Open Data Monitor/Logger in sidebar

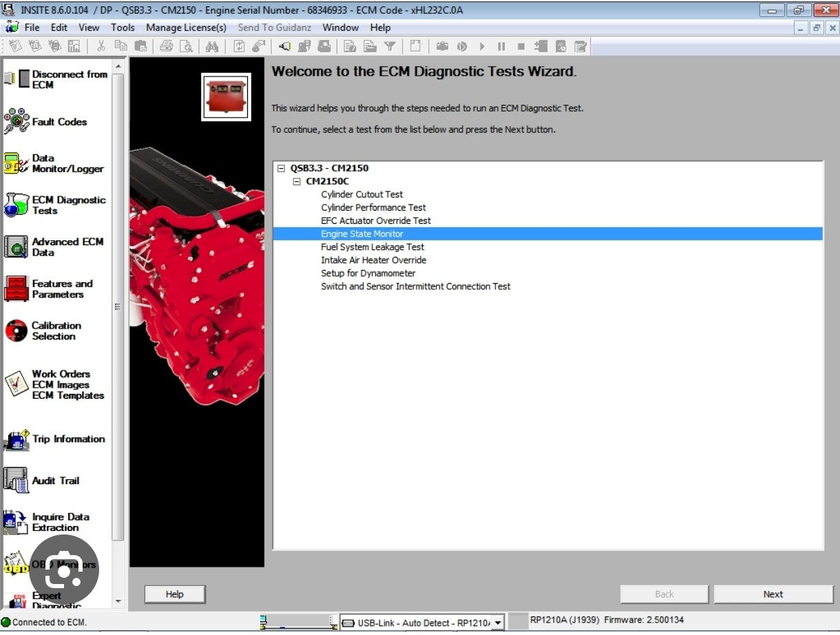click(54, 163)
